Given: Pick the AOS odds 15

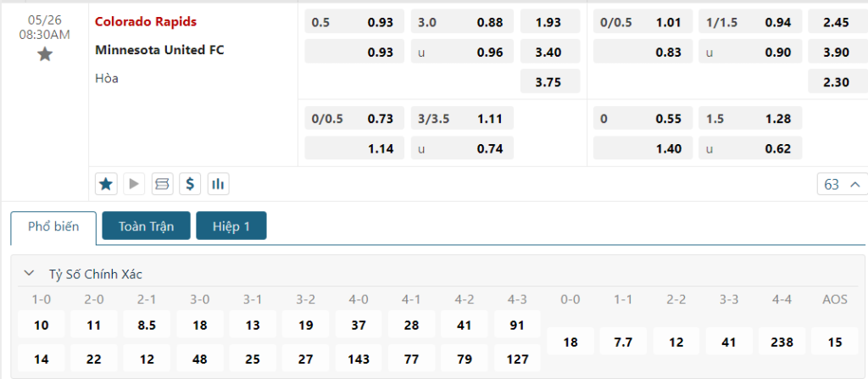Looking at the screenshot, I should click(835, 342).
